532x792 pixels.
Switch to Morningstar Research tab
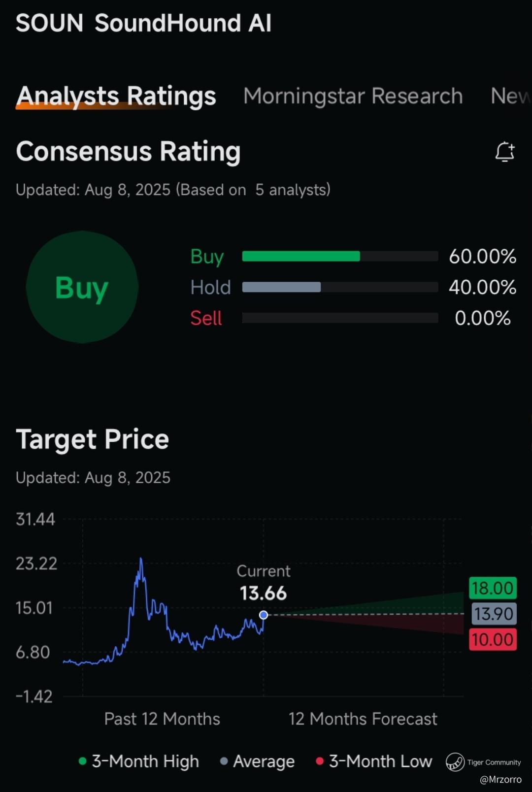click(x=353, y=96)
